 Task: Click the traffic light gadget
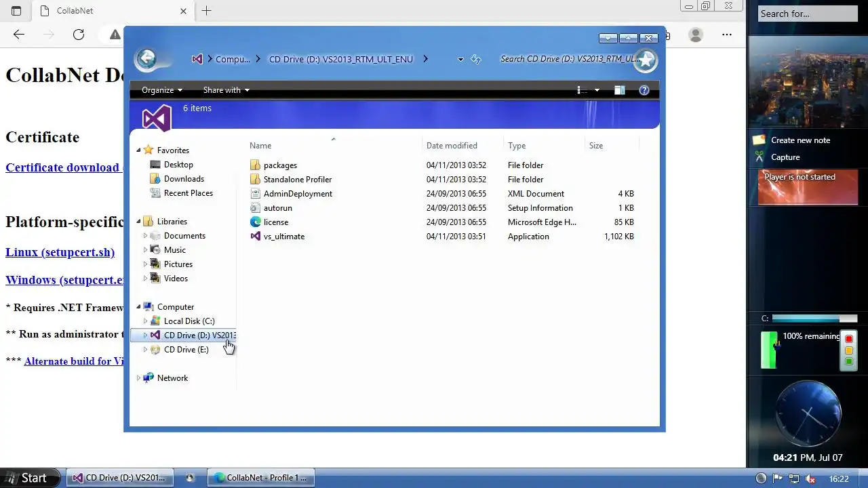(x=848, y=350)
